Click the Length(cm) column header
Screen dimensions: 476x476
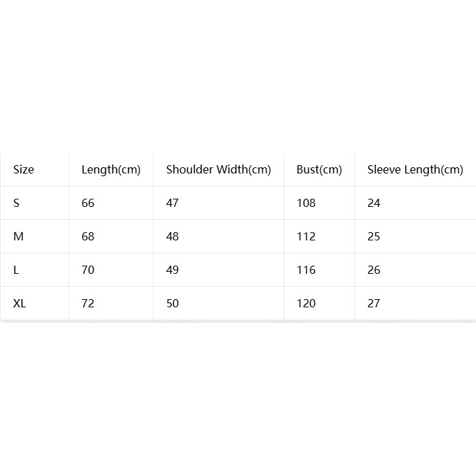(x=111, y=169)
